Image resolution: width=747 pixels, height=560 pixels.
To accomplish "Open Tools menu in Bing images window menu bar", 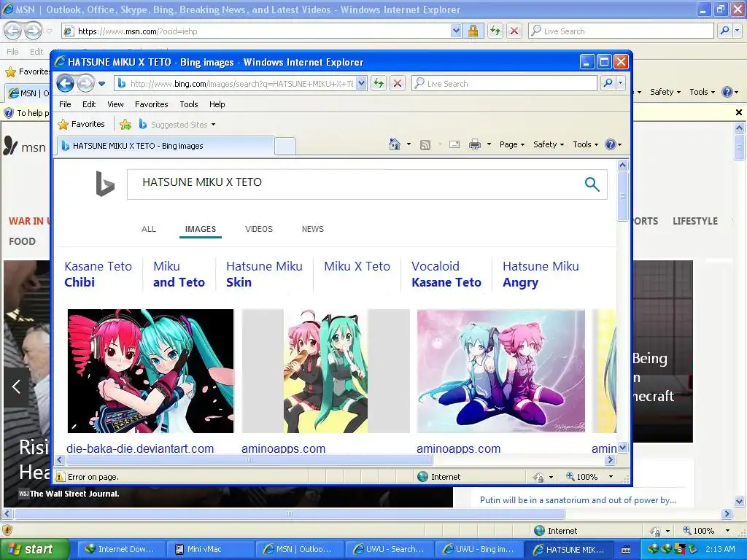I will click(189, 104).
